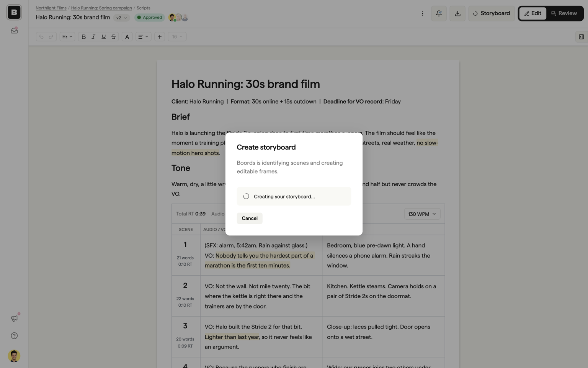Open the 130 WPM dropdown

422,214
